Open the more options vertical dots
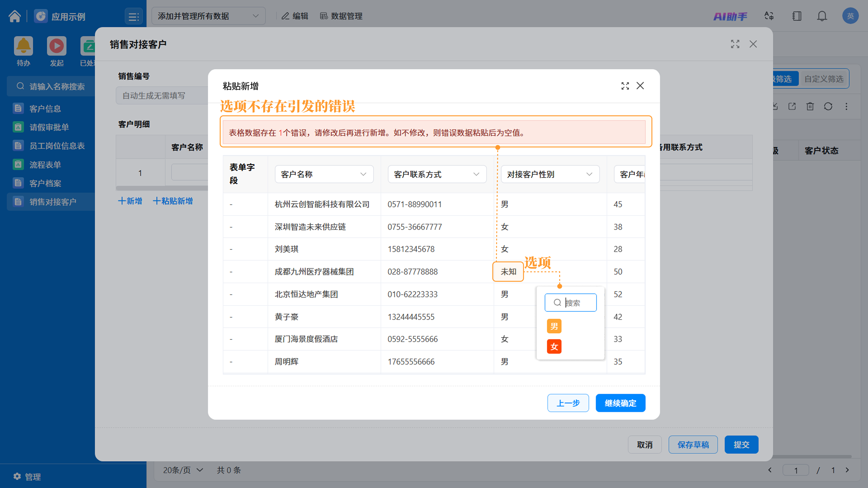This screenshot has width=868, height=488. [x=847, y=107]
